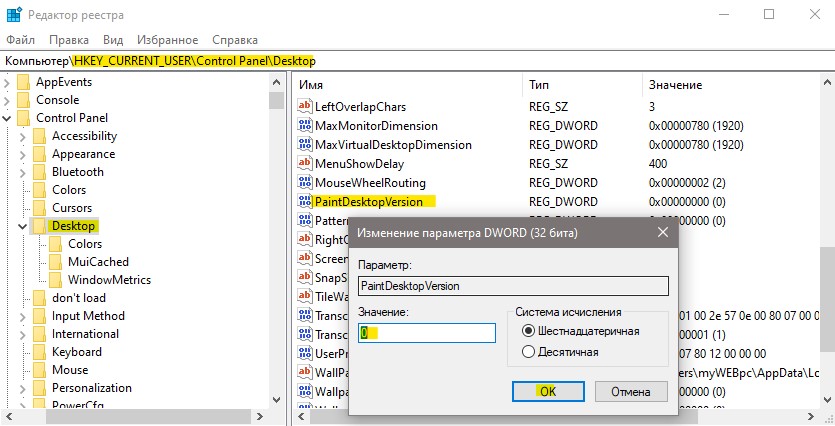Viewport: 835px width, 426px height.
Task: Click the MaxVirtualDesktopDimension DWORD icon
Action: pyautogui.click(x=305, y=144)
